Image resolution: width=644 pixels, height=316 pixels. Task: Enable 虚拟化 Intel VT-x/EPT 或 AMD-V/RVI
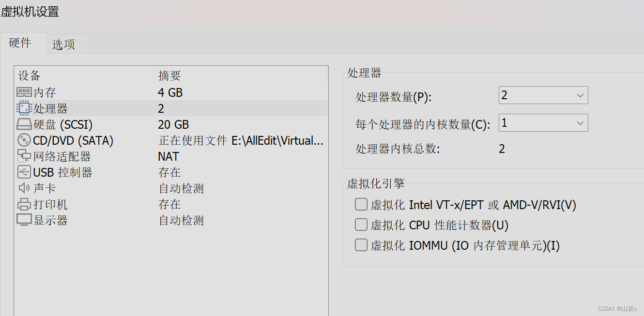(x=361, y=204)
